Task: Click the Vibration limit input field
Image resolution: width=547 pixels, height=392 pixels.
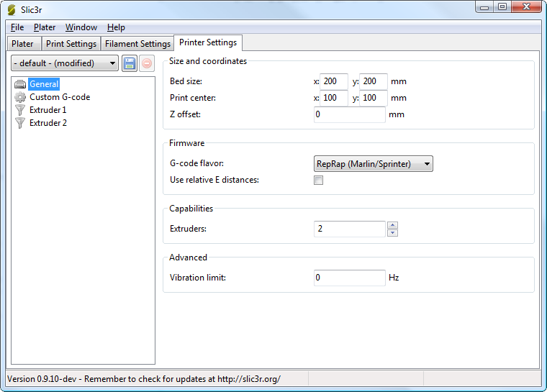Action: click(x=350, y=278)
